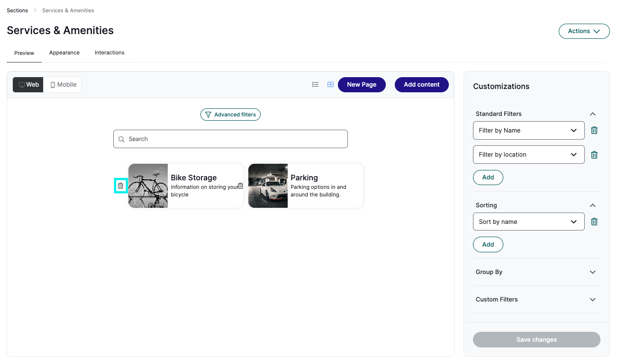The width and height of the screenshot is (618, 364).
Task: Remove the Filter by location filter
Action: pyautogui.click(x=594, y=155)
